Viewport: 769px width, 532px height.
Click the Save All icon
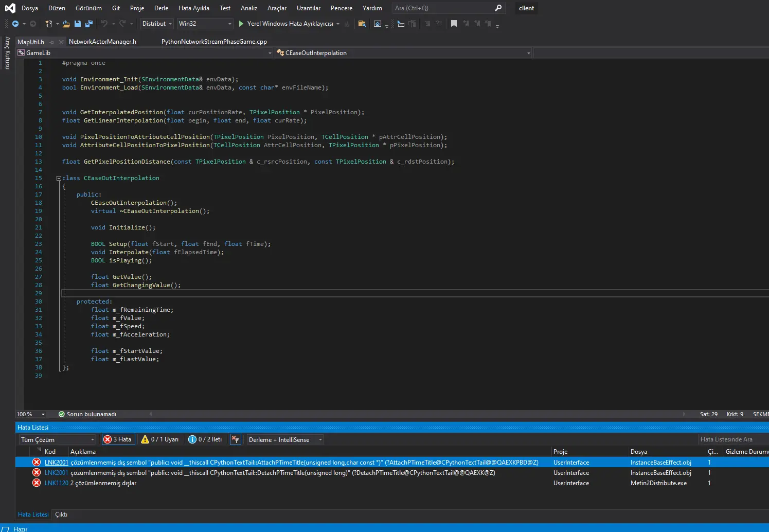click(89, 24)
